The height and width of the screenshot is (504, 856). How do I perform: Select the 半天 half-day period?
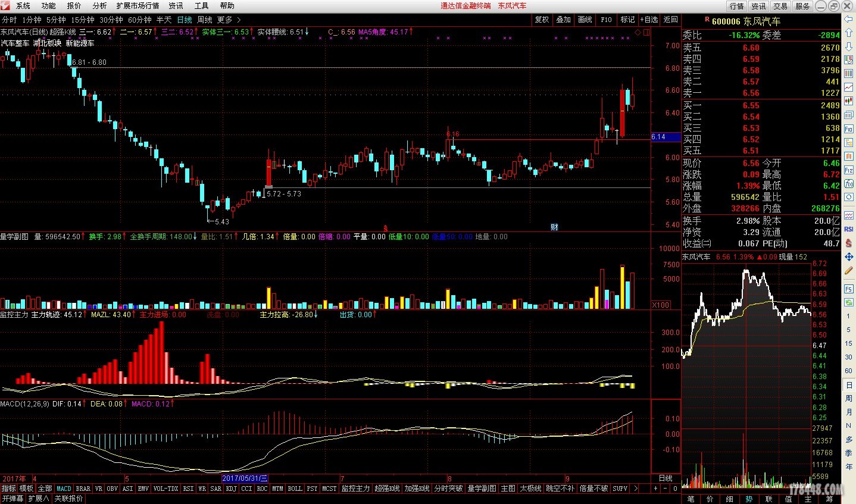[x=164, y=20]
